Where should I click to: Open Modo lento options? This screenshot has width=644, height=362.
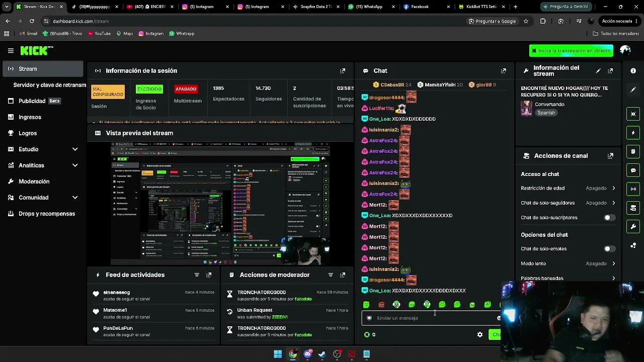(568, 263)
